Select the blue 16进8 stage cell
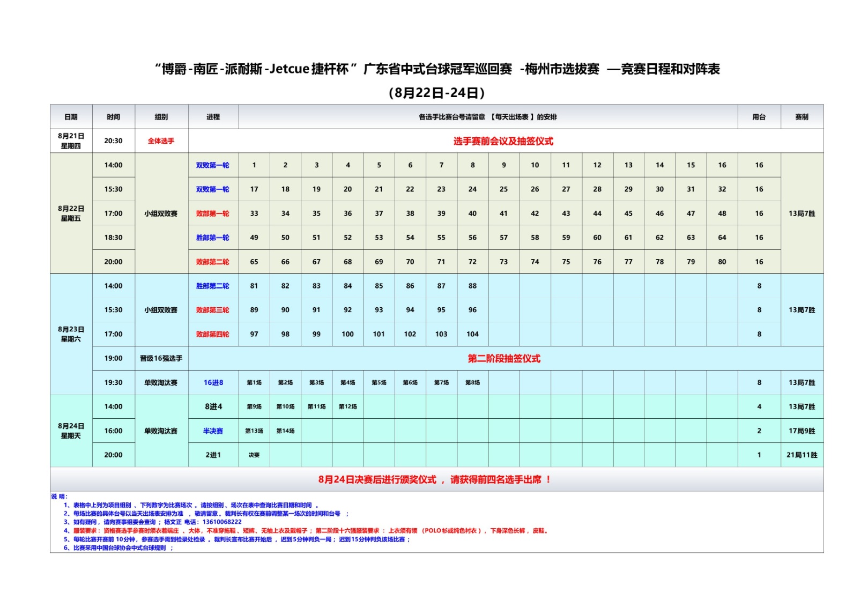 coord(213,382)
